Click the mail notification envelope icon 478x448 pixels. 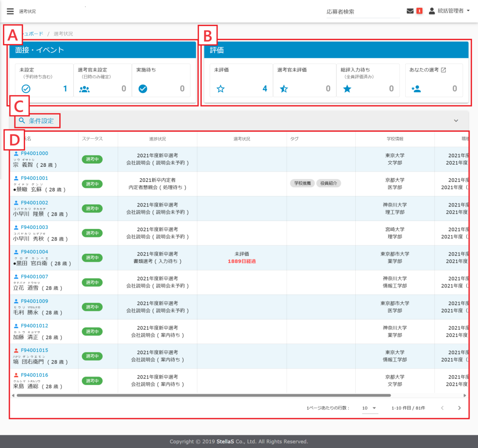tap(410, 11)
